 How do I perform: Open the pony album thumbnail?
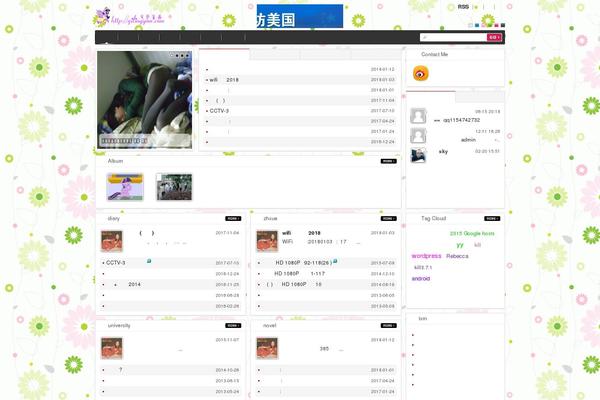[125, 187]
